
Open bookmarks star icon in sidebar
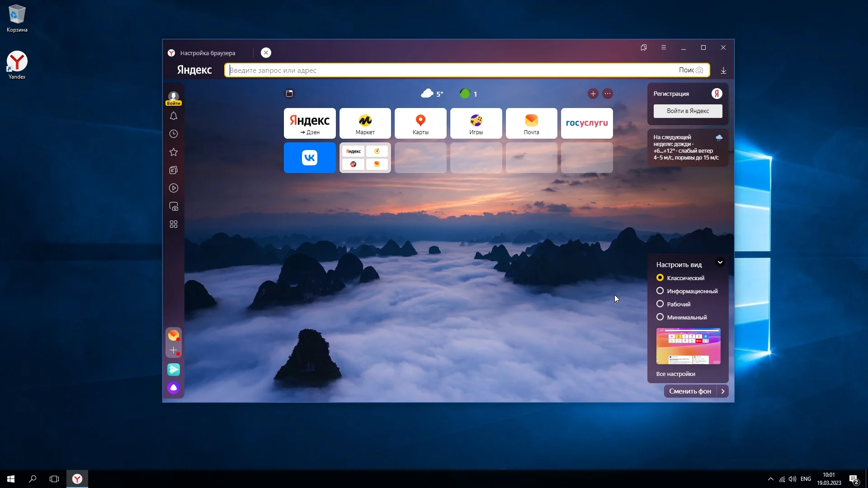[174, 152]
